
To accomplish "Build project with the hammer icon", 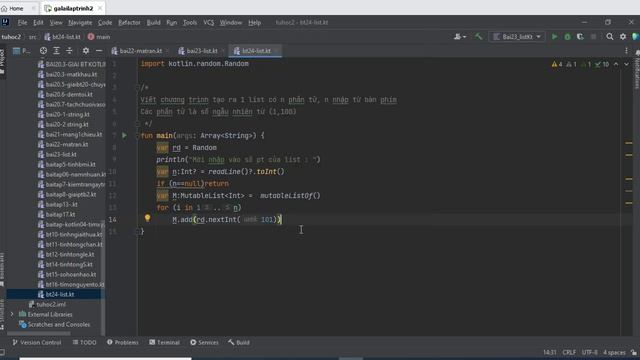I will tap(478, 37).
